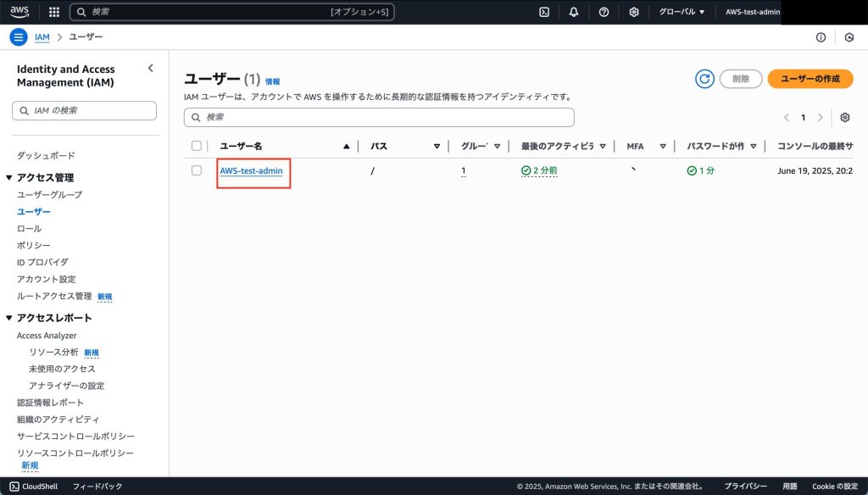
Task: Launch CloudShell from top bar icon
Action: (544, 12)
